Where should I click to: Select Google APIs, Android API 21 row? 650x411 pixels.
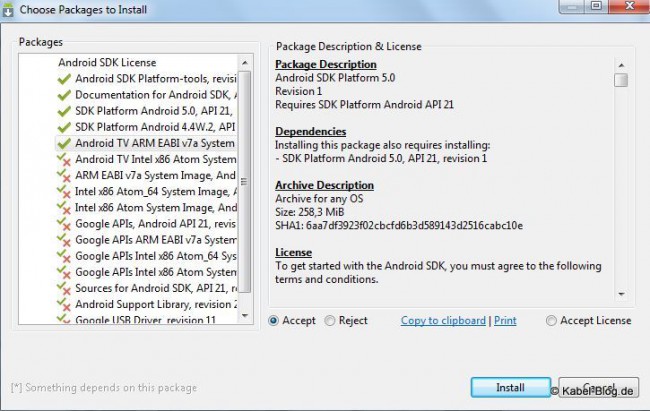[146, 224]
